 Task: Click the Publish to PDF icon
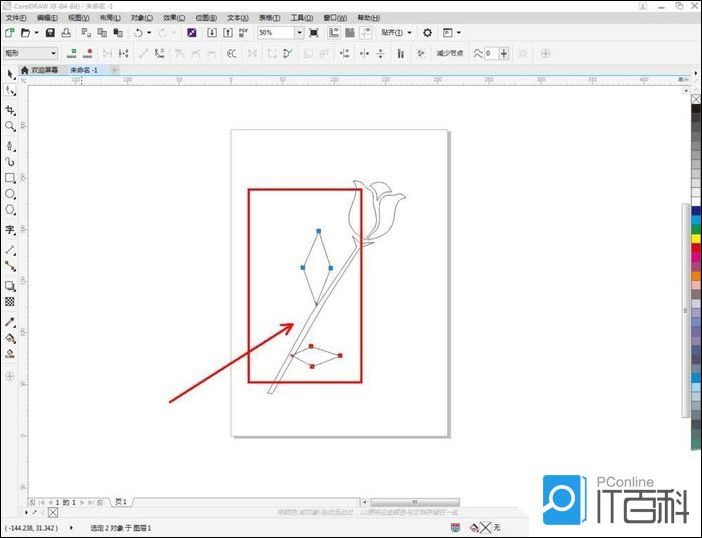244,33
